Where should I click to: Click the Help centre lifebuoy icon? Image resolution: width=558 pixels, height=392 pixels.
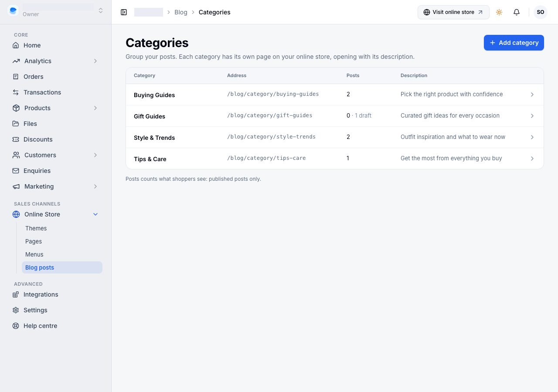(x=16, y=326)
